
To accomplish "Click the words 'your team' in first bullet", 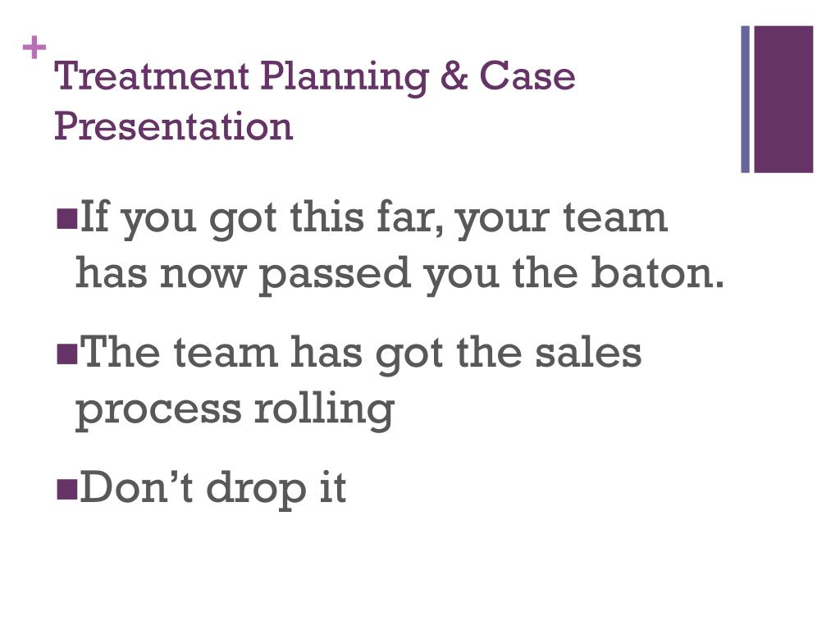I will coord(561,220).
